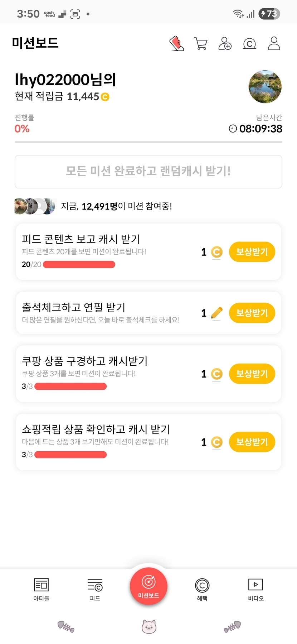The height and width of the screenshot is (644, 297).
Task: Select the center 미션보드 button
Action: (x=148, y=586)
